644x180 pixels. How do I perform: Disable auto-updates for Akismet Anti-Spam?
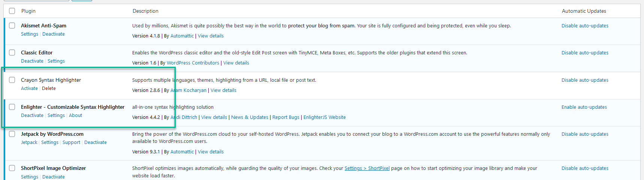tap(585, 26)
